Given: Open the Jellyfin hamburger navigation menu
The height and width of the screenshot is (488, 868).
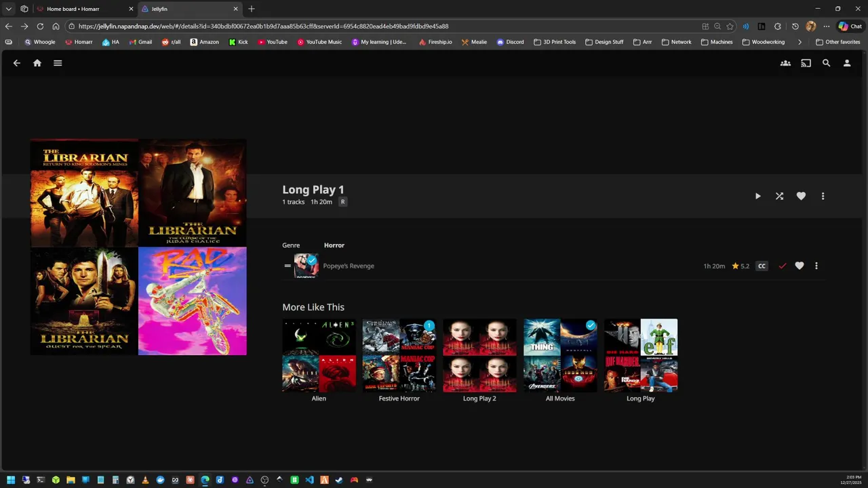Looking at the screenshot, I should [x=58, y=63].
